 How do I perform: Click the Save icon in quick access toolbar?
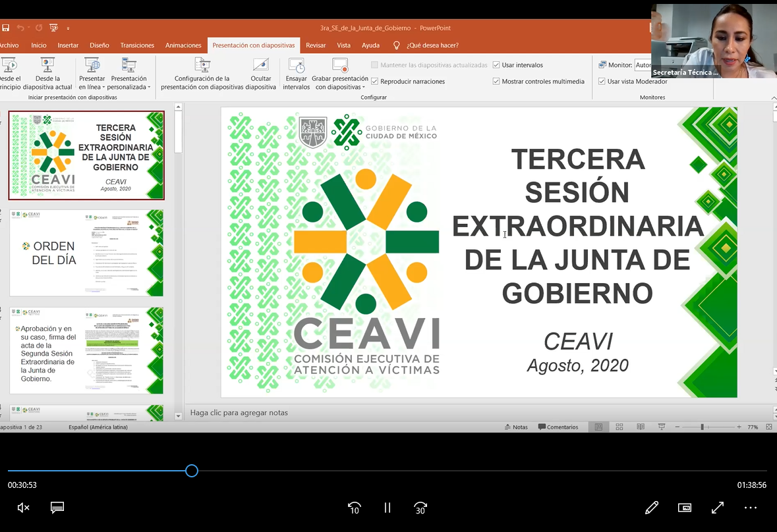click(5, 28)
